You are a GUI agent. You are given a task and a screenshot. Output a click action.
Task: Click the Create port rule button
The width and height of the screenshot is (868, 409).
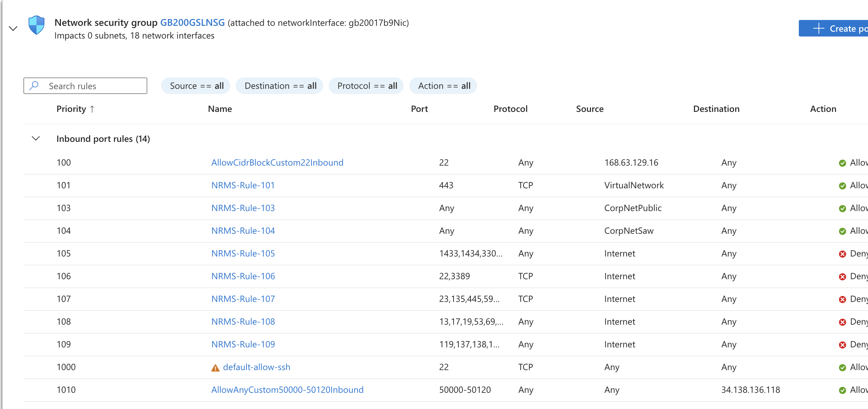pos(836,28)
